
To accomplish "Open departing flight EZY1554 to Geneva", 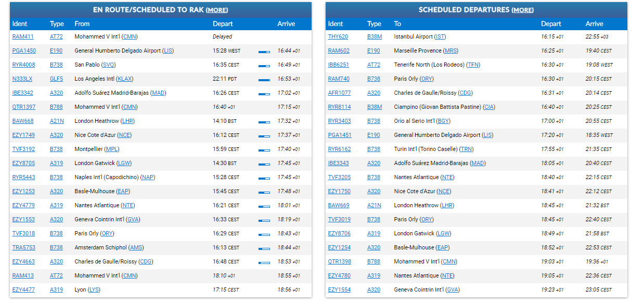I will click(x=339, y=290).
